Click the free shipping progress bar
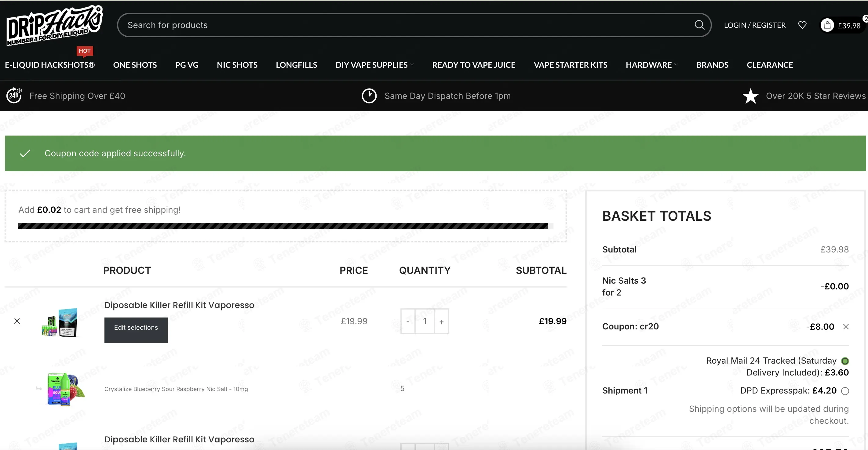The width and height of the screenshot is (868, 450). pos(285,226)
